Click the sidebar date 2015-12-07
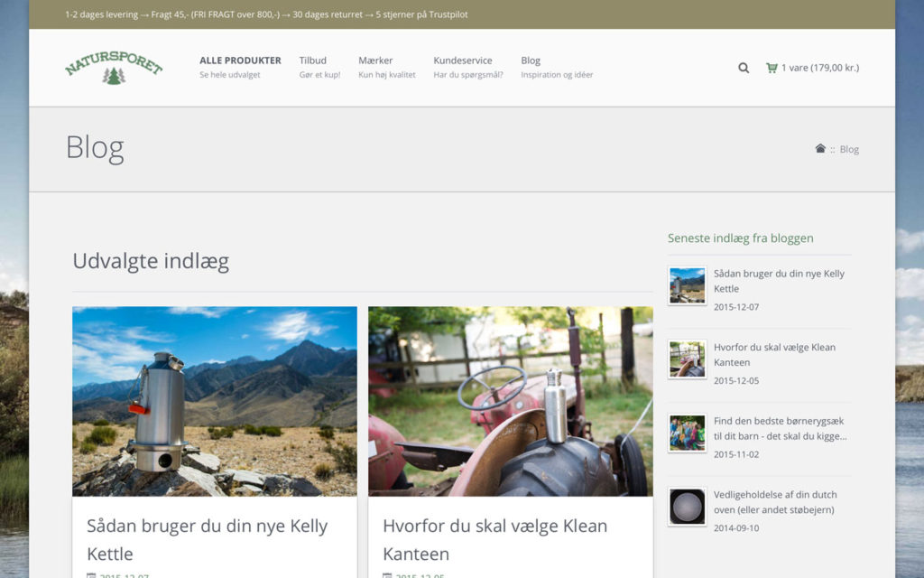Screen dimensions: 924x578 (x=736, y=307)
